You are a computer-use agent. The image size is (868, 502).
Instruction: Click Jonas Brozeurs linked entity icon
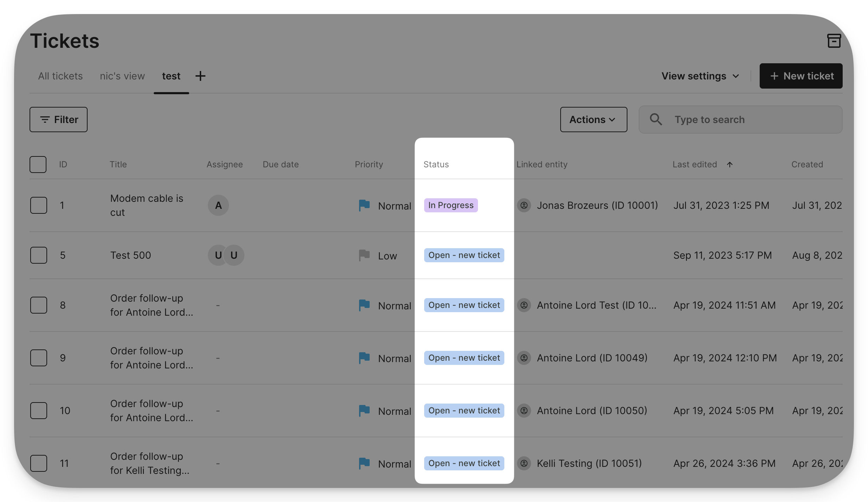[x=524, y=205]
